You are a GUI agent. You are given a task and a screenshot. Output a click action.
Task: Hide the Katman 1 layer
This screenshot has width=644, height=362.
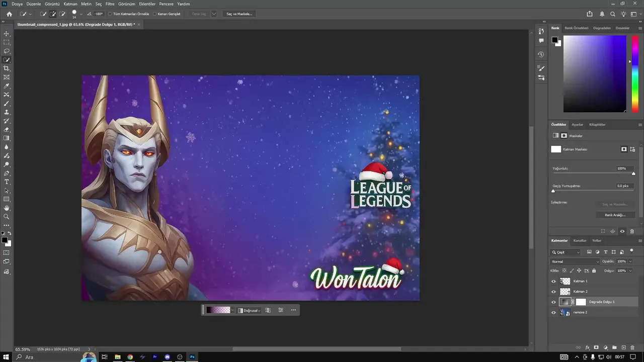(553, 281)
